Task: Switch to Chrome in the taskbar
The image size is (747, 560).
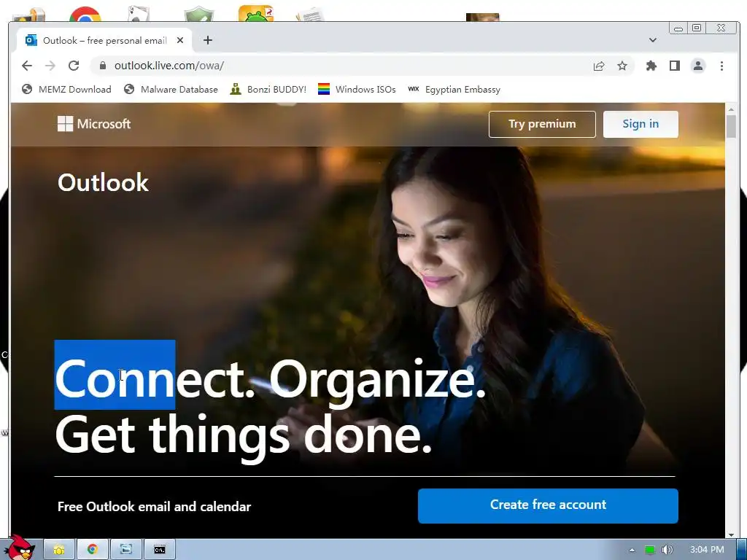Action: coord(92,550)
